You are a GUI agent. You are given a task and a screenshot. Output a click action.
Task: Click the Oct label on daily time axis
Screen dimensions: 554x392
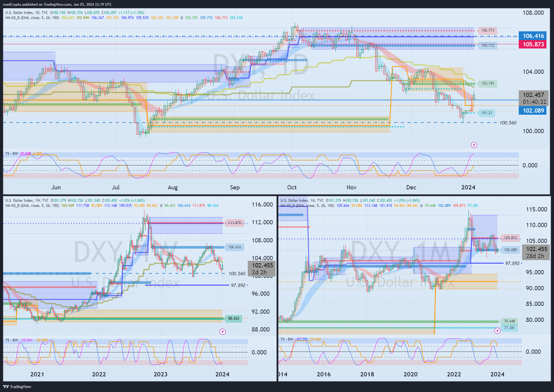pos(292,188)
